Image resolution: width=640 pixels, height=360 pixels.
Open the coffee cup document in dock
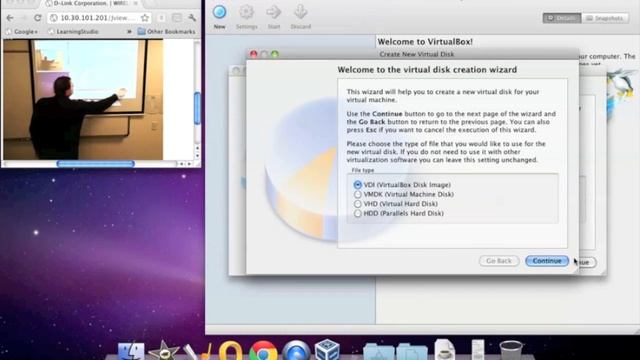(444, 350)
